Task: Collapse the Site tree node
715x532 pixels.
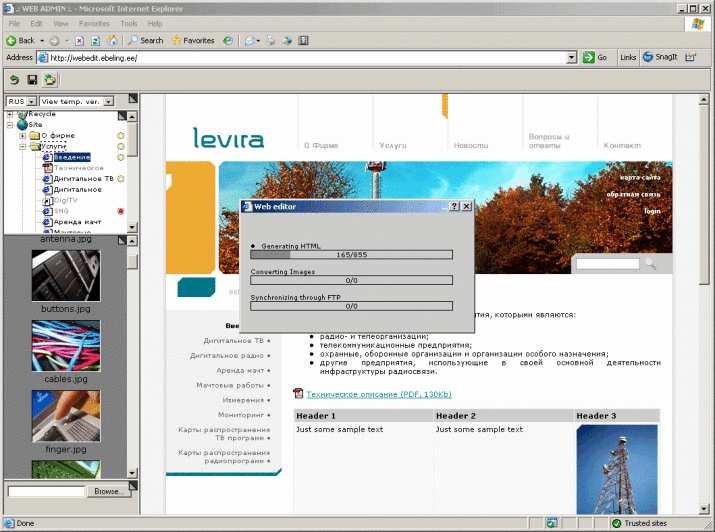Action: [10, 124]
